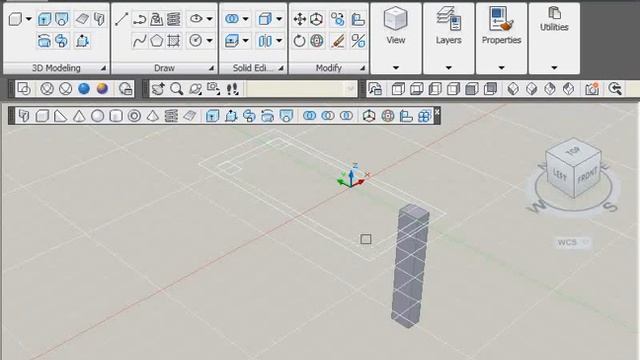Click the Move icon in the Modify panel
This screenshot has width=640, height=360.
[300, 19]
